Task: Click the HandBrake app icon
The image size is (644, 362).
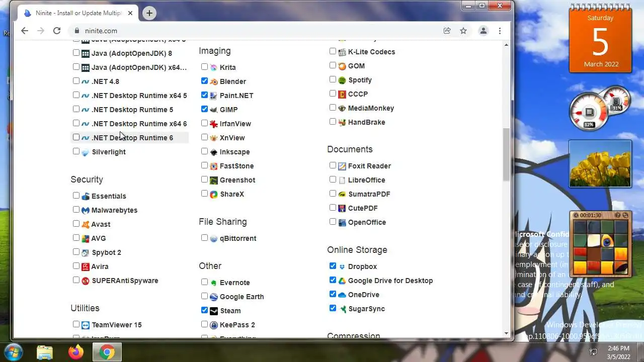Action: coord(342,122)
